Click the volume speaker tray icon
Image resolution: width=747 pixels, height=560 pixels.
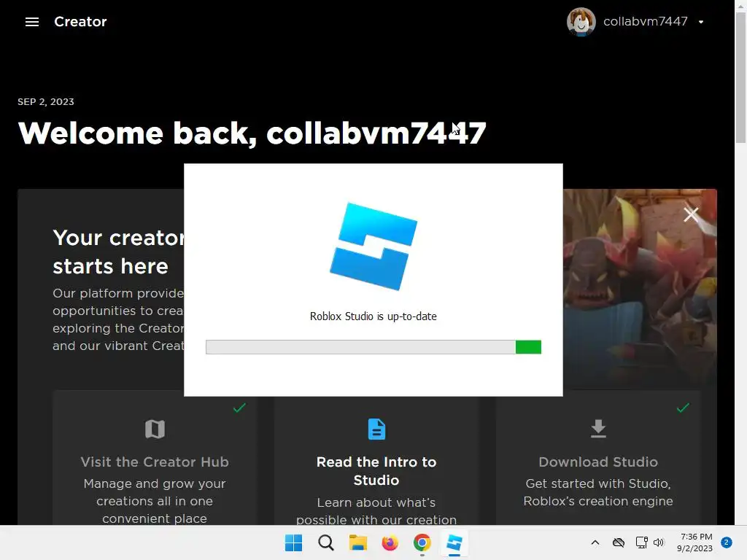tap(659, 542)
